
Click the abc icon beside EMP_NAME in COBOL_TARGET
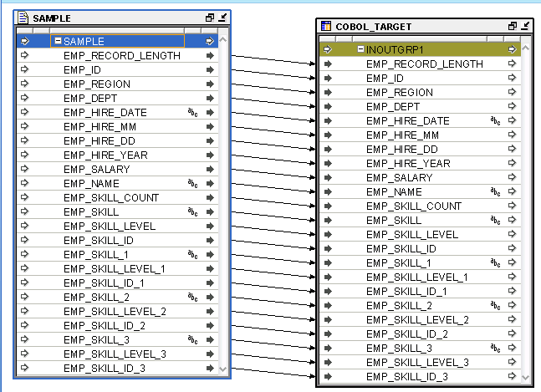pyautogui.click(x=495, y=191)
